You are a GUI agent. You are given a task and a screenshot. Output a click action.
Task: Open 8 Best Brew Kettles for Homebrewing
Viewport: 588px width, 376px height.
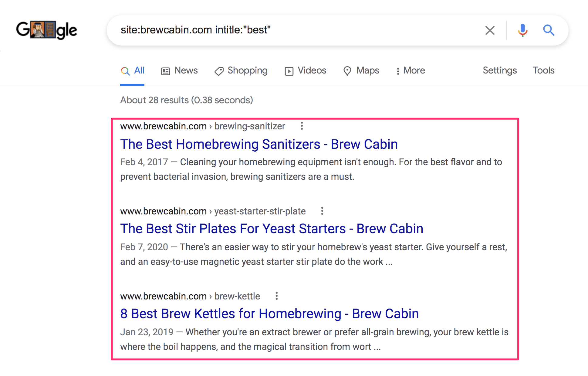tap(269, 314)
